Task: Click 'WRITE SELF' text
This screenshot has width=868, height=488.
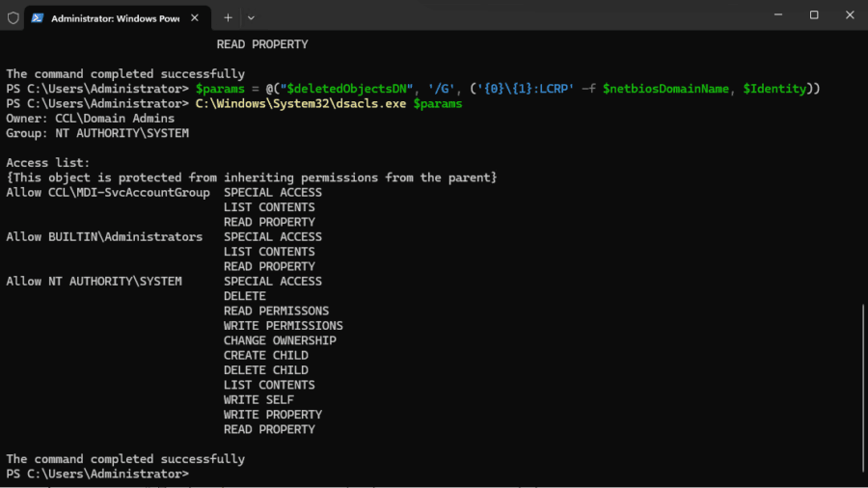Action: pos(259,399)
